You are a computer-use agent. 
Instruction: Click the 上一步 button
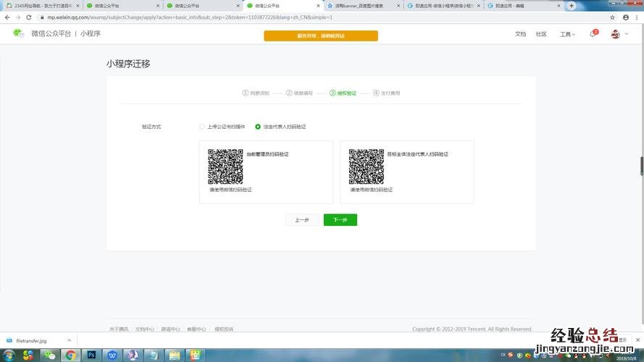[302, 220]
